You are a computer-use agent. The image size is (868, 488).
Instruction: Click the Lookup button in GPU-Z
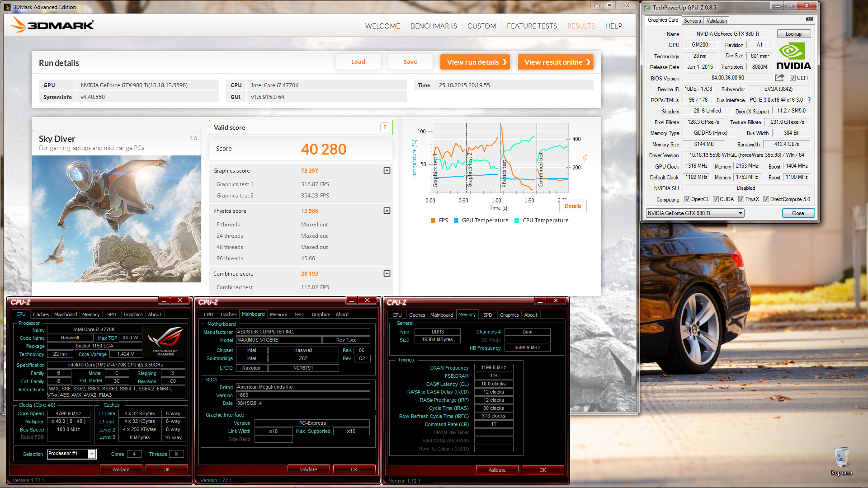(793, 34)
